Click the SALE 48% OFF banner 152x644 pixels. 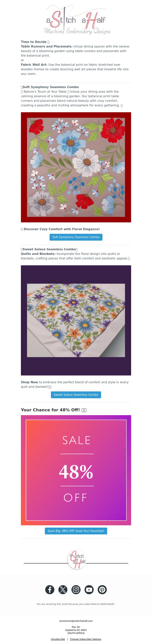pos(76,470)
